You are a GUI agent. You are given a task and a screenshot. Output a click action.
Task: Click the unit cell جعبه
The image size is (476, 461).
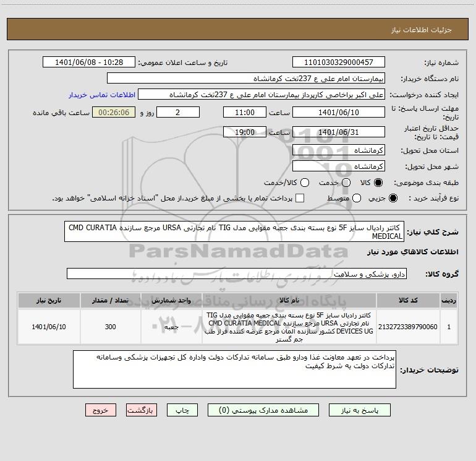click(171, 327)
